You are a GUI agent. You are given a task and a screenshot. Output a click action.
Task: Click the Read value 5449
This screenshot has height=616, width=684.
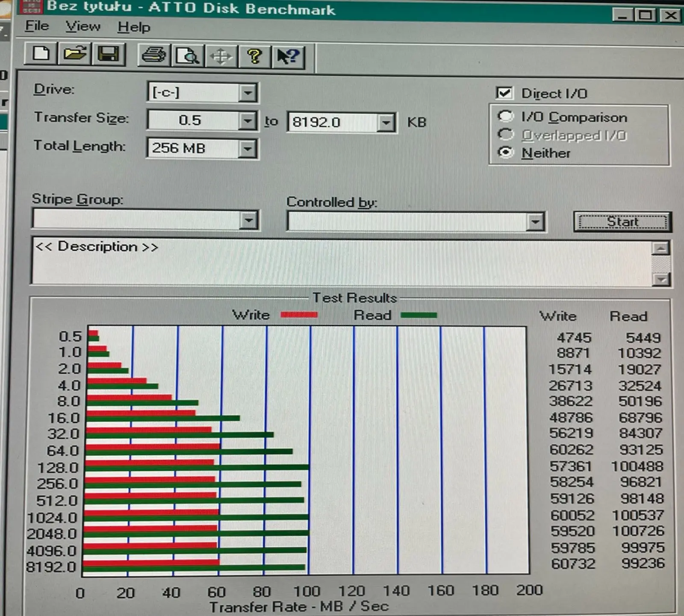643,337
